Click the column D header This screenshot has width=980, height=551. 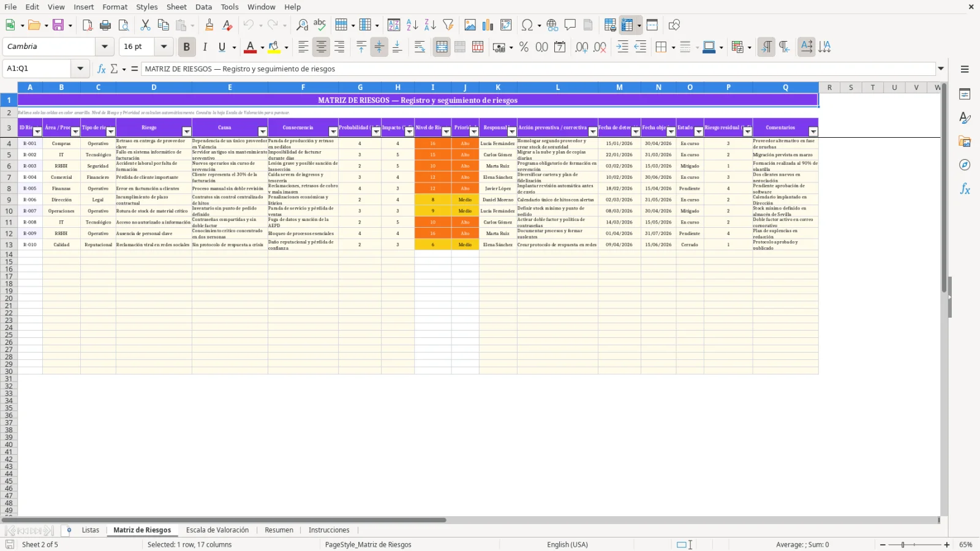154,88
